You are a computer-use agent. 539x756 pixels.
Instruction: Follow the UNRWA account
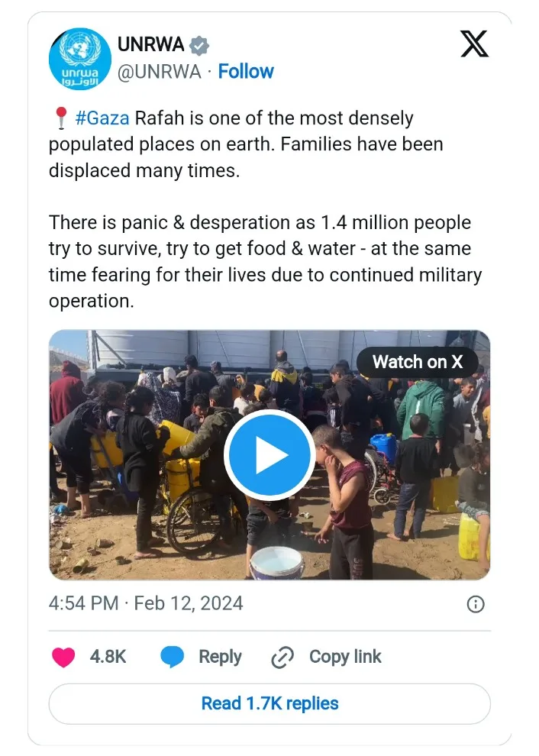(x=246, y=72)
